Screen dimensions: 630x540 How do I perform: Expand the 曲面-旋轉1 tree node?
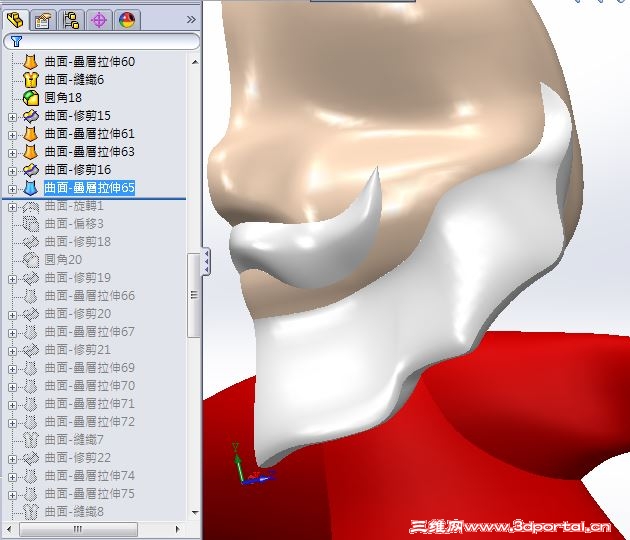(x=12, y=207)
